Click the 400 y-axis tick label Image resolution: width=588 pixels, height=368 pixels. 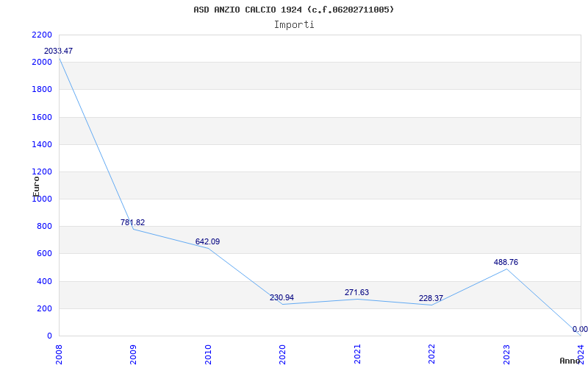tap(45, 281)
